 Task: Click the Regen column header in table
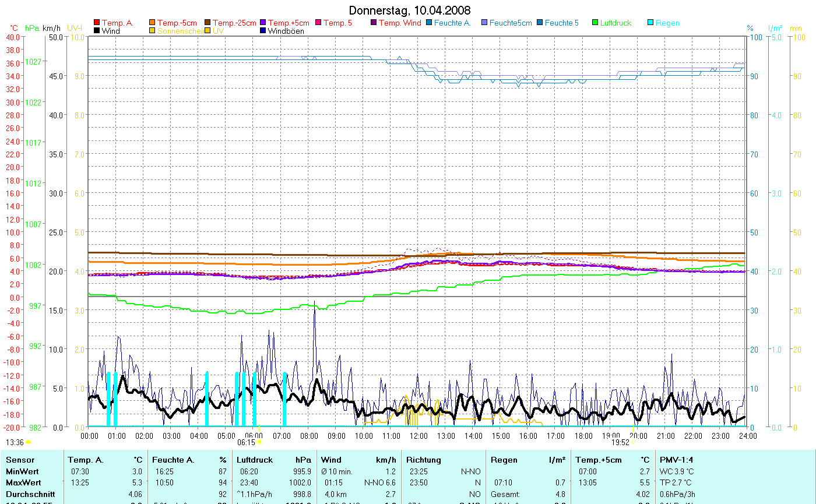coord(504,460)
